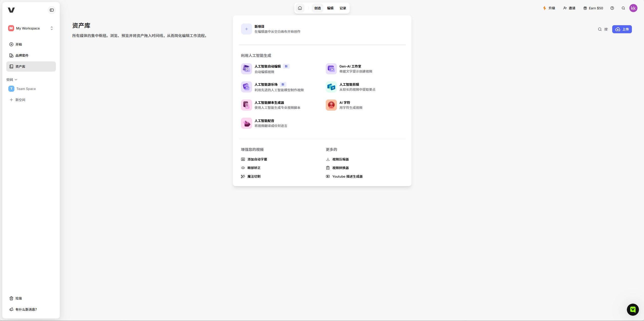Click the 升级 upgrade button
Viewport: 644px width, 321px height.
(x=549, y=8)
